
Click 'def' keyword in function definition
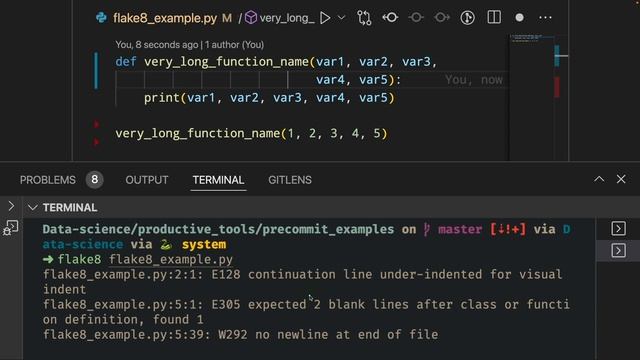pos(125,62)
